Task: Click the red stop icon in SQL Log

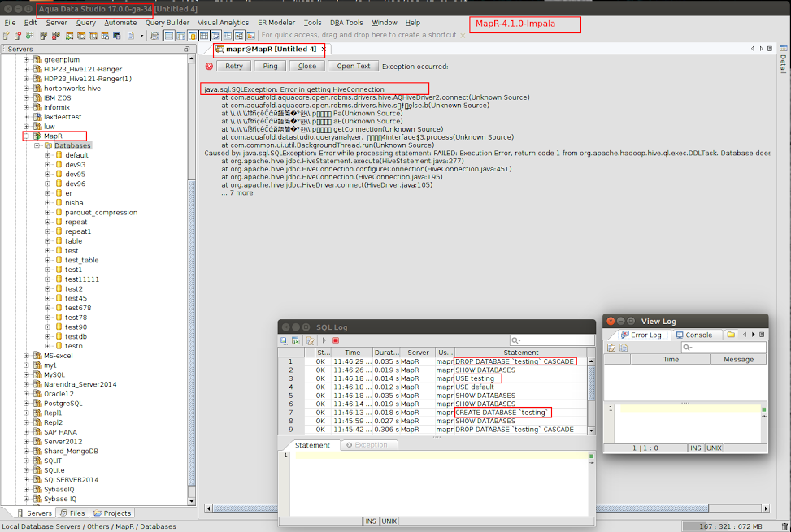Action: pyautogui.click(x=336, y=340)
